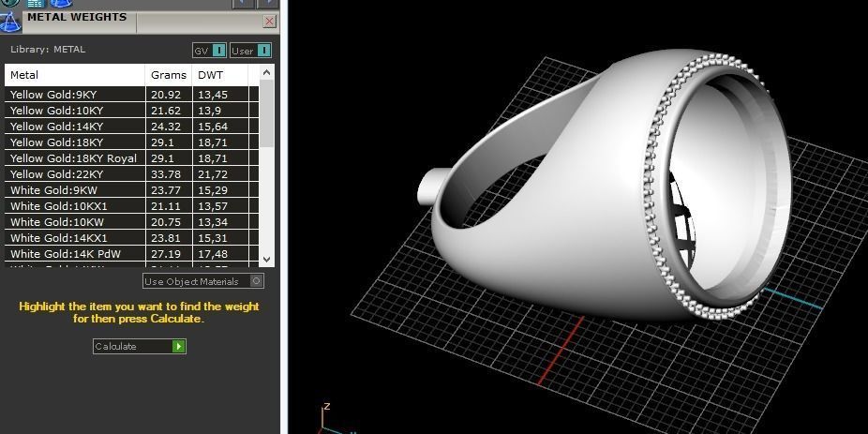The width and height of the screenshot is (868, 434).
Task: Click the 24.32 grams value
Action: [166, 127]
